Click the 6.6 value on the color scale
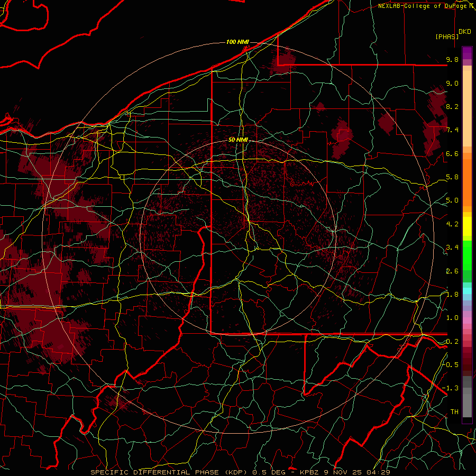The width and height of the screenshot is (476, 476). point(452,153)
